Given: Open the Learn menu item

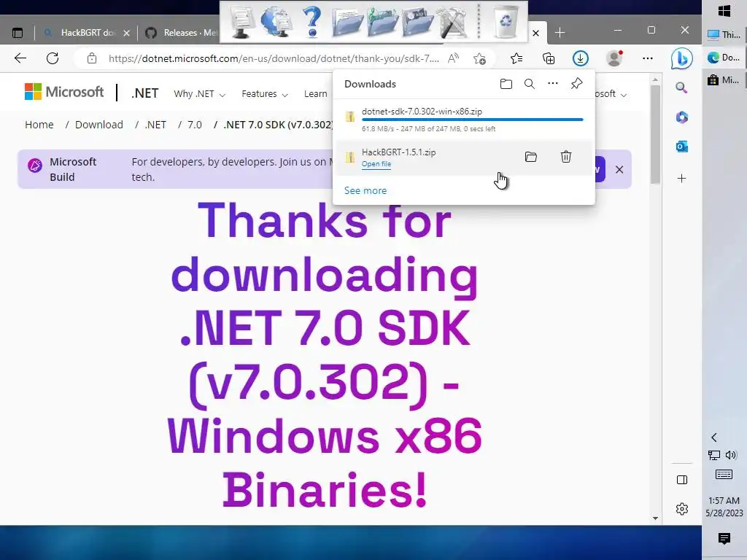Looking at the screenshot, I should [x=315, y=94].
